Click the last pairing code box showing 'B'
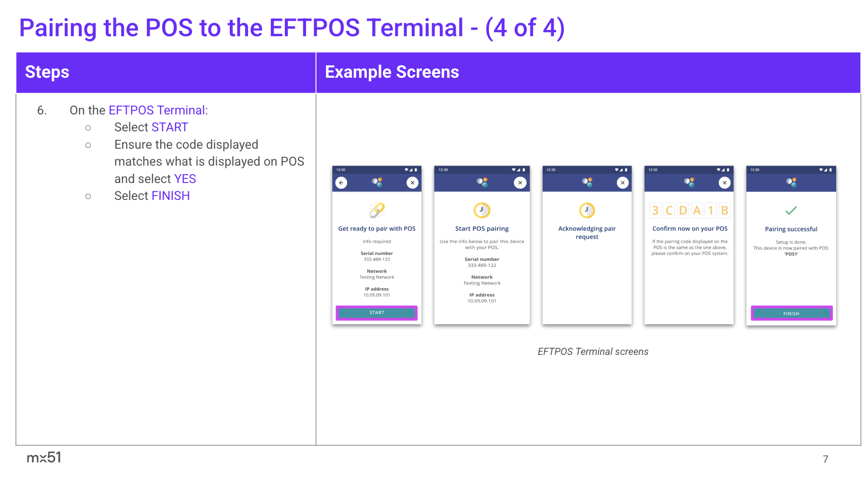The height and width of the screenshot is (479, 868). pyautogui.click(x=724, y=211)
